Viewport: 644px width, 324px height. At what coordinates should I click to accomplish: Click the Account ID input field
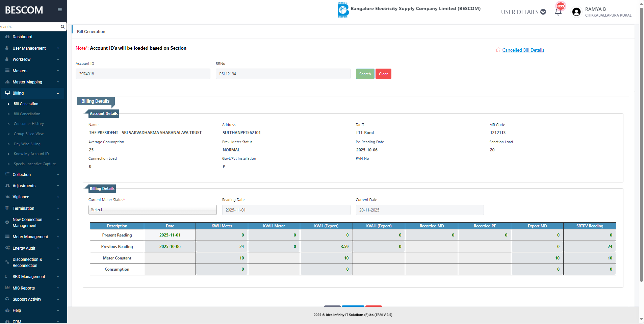143,74
